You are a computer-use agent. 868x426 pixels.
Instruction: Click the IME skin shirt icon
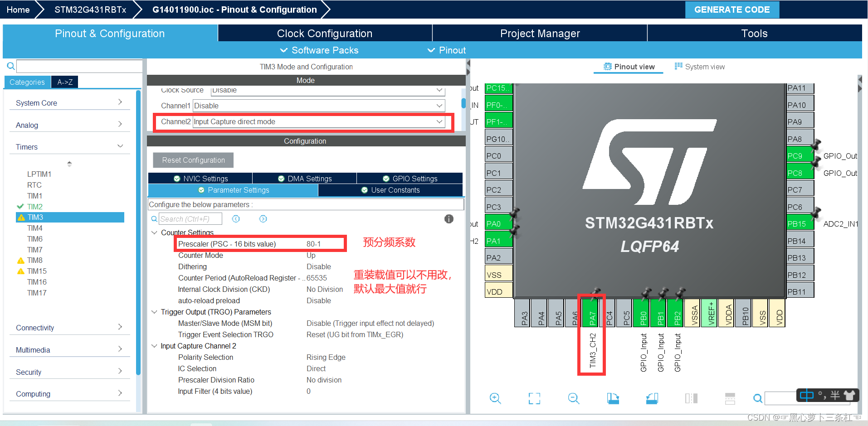tap(849, 395)
